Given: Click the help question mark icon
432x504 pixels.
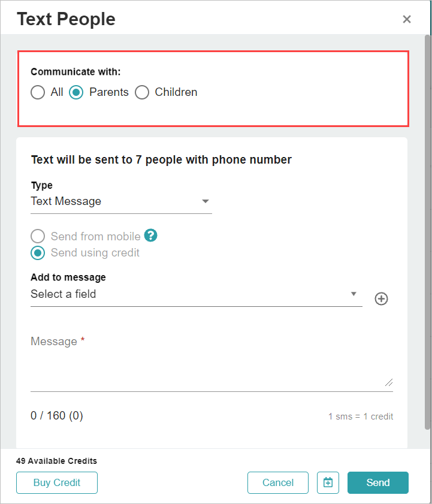Looking at the screenshot, I should pyautogui.click(x=150, y=236).
